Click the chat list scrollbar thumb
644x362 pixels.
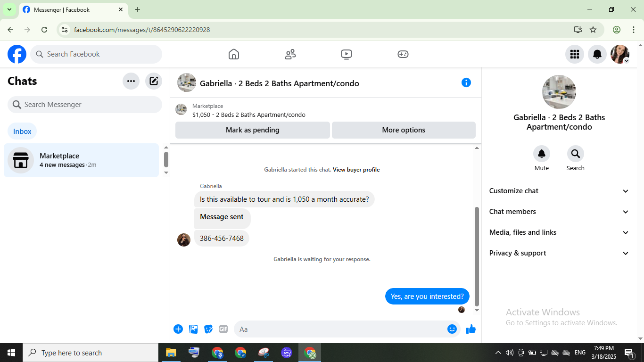point(166,159)
